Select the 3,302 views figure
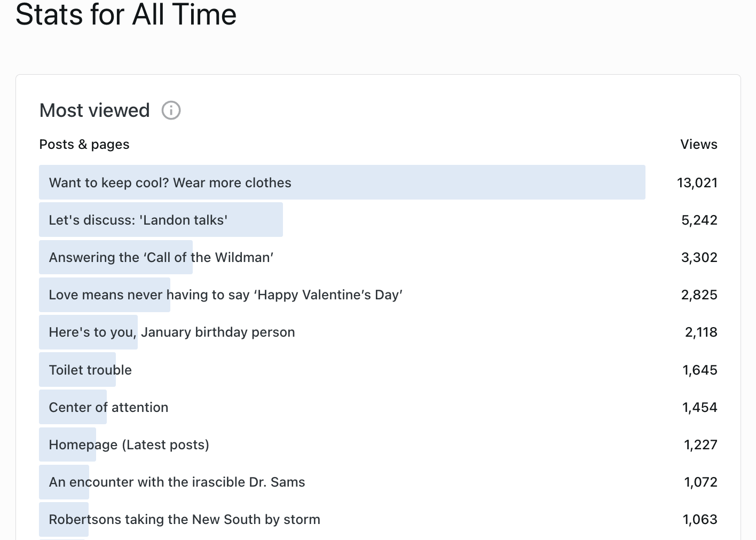 (x=699, y=258)
